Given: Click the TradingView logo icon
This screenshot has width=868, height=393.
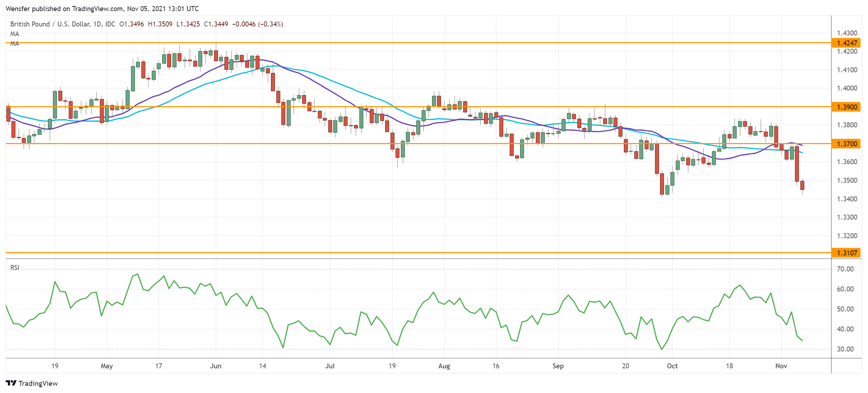Looking at the screenshot, I should tap(11, 383).
